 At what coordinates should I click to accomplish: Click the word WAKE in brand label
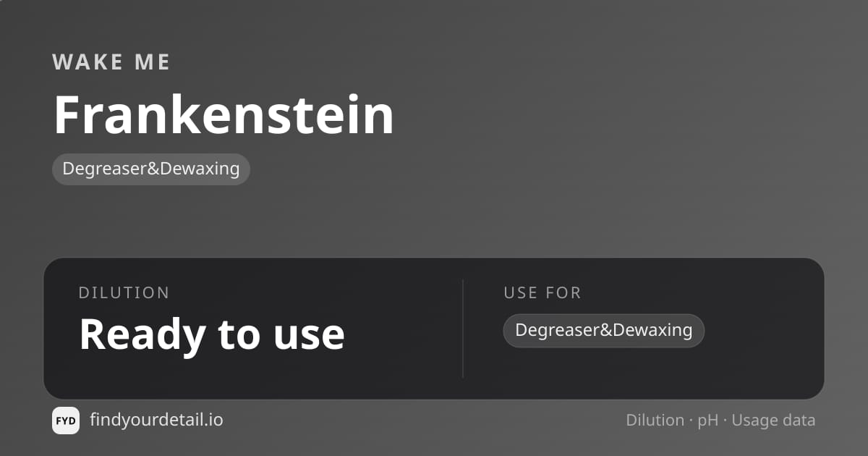[x=88, y=62]
